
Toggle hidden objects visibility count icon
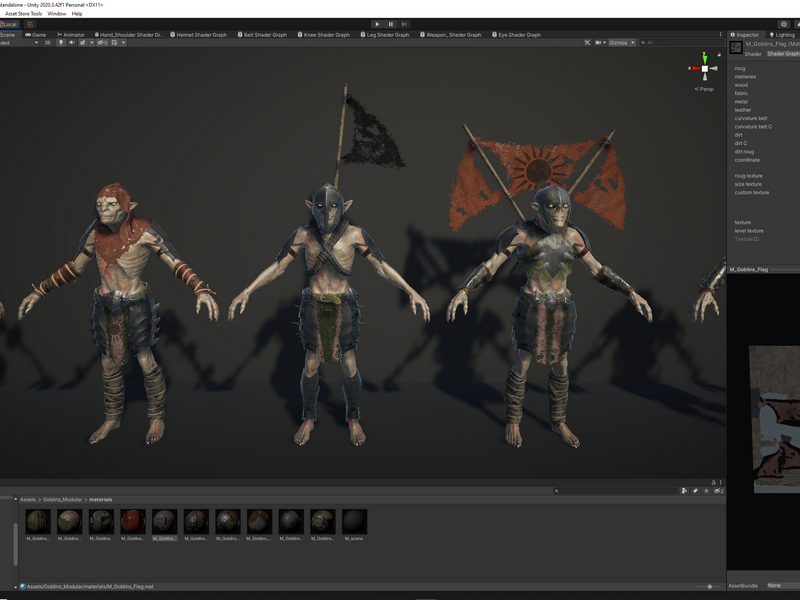pyautogui.click(x=102, y=43)
